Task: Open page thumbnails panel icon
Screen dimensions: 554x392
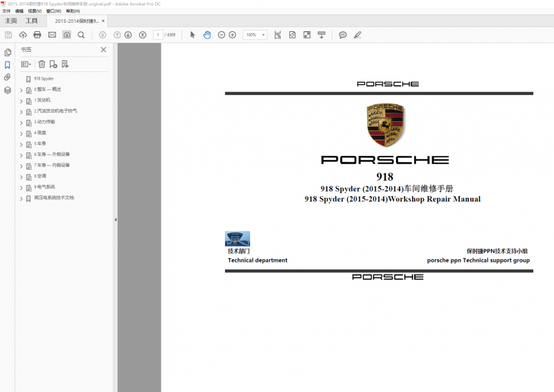Action: (8, 53)
